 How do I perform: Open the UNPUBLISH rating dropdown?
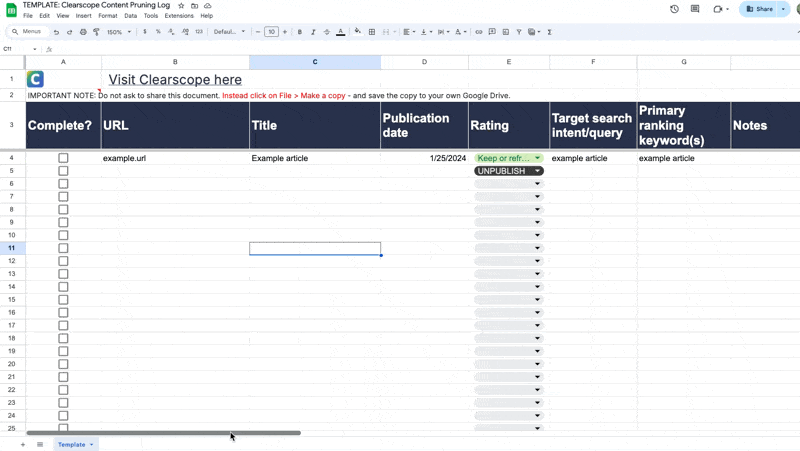(509, 171)
